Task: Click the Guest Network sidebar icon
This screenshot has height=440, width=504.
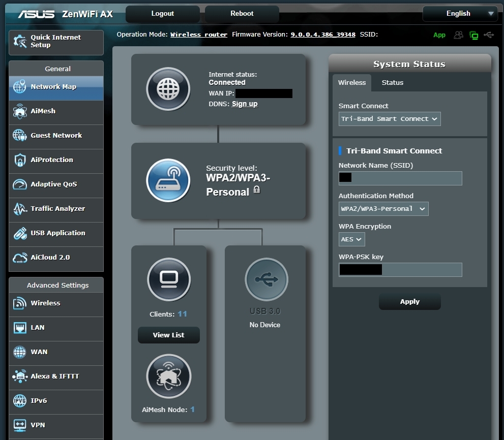Action: pyautogui.click(x=20, y=135)
